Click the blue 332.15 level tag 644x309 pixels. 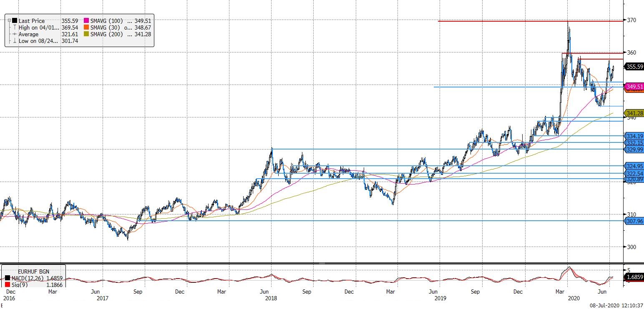634,142
